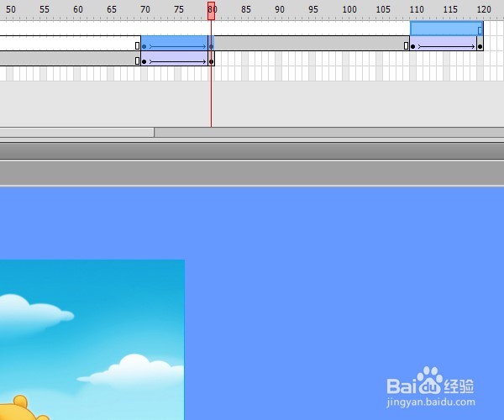
Task: Select second layer's keyframe dot at frame 110
Action: 413,46
